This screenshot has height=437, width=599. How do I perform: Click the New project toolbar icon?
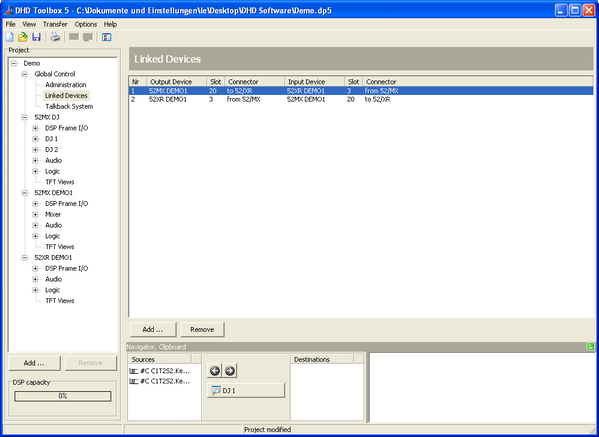tap(9, 37)
